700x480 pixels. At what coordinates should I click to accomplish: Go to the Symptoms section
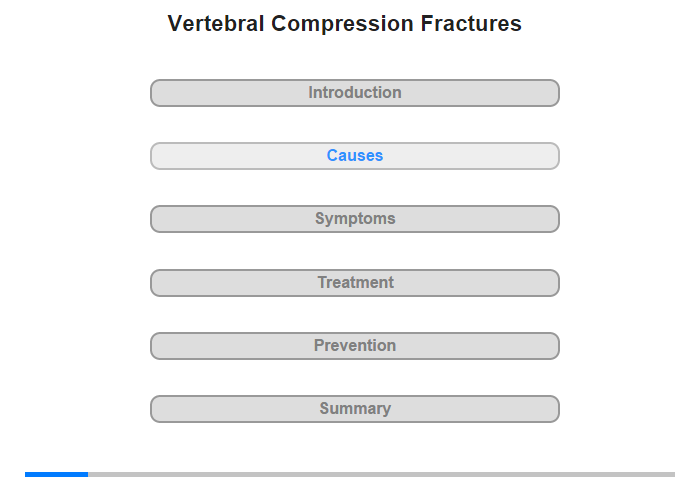click(x=354, y=219)
